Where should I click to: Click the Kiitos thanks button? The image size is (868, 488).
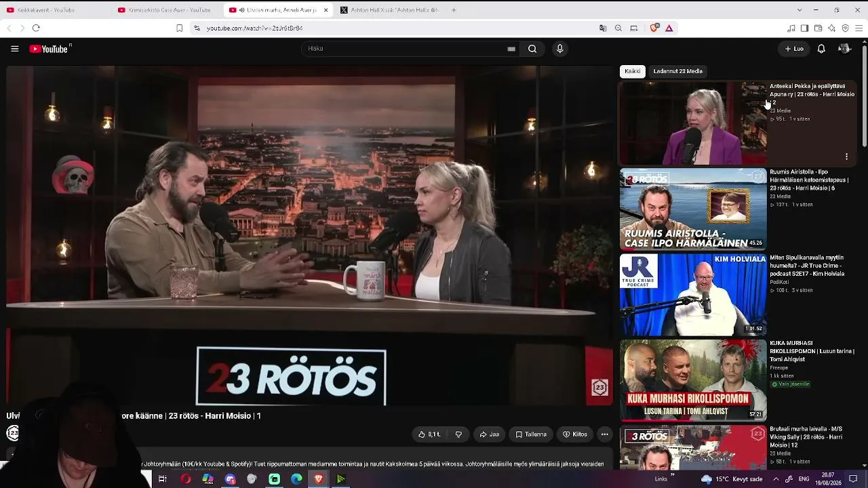click(x=575, y=434)
